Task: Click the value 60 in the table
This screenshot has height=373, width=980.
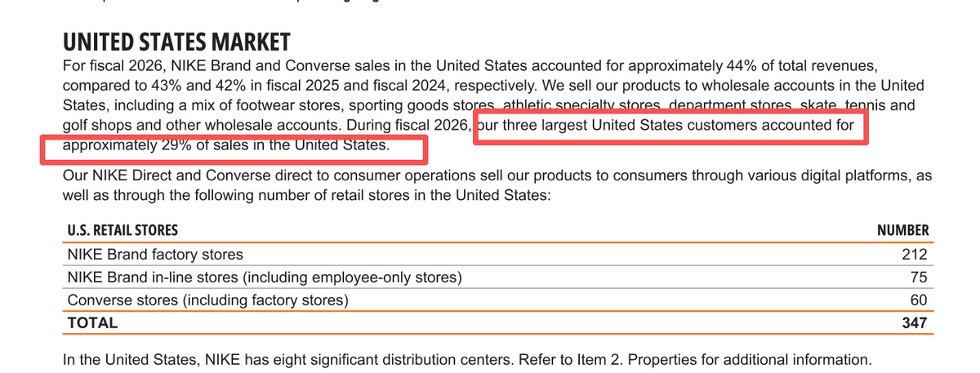Action: point(919,300)
